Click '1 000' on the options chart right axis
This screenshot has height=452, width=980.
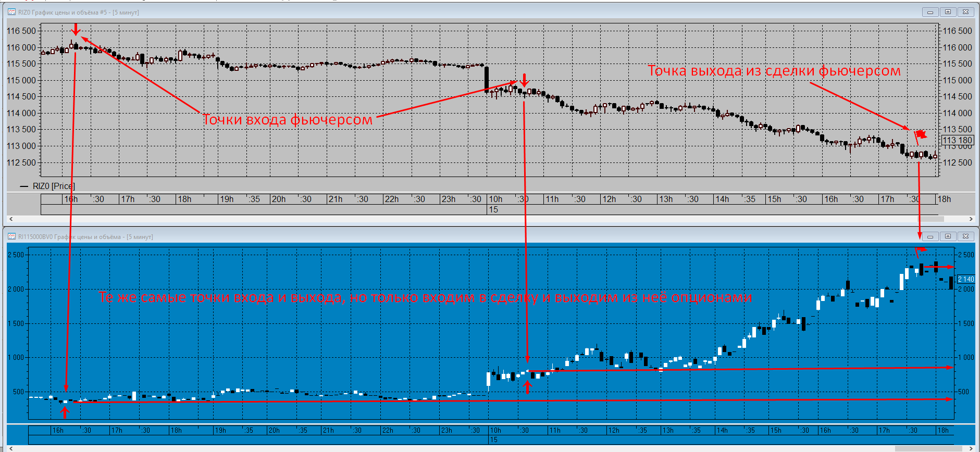(966, 357)
